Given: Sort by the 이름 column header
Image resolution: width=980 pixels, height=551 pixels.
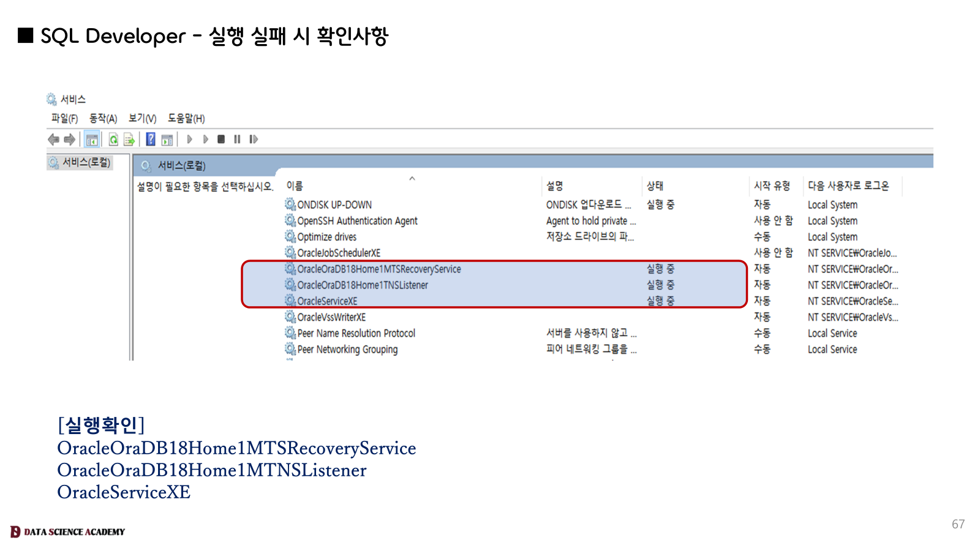Looking at the screenshot, I should pos(295,186).
